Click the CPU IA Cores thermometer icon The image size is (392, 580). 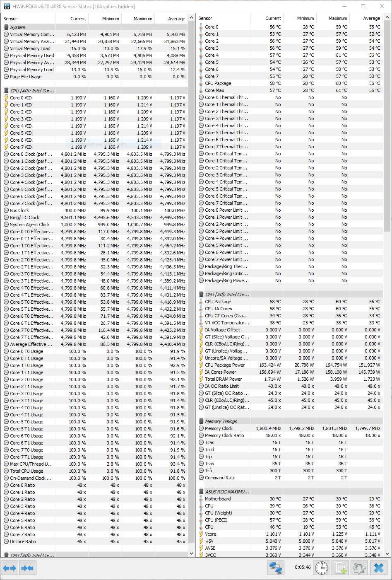(201, 309)
